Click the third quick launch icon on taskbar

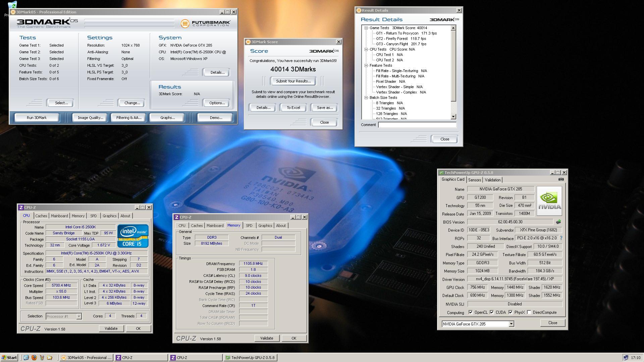42,358
